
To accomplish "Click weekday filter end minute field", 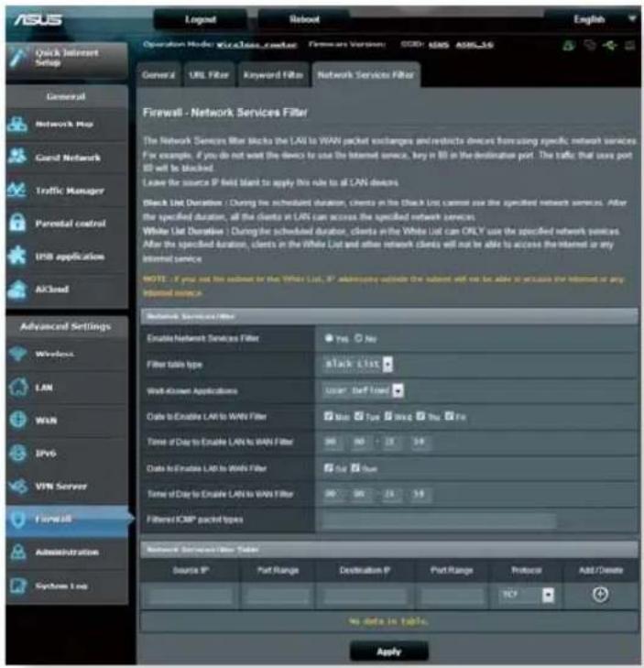I will pyautogui.click(x=420, y=443).
